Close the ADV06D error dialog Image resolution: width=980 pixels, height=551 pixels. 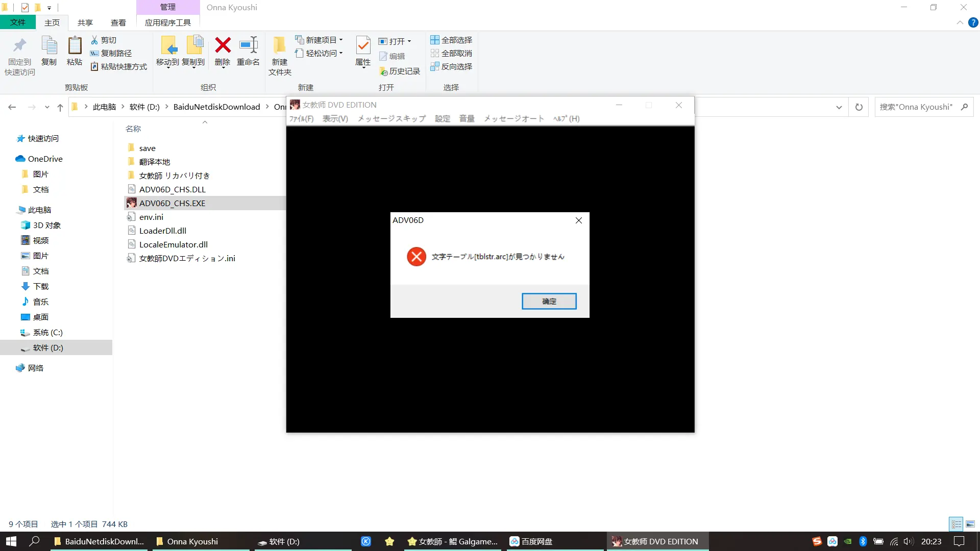point(579,220)
